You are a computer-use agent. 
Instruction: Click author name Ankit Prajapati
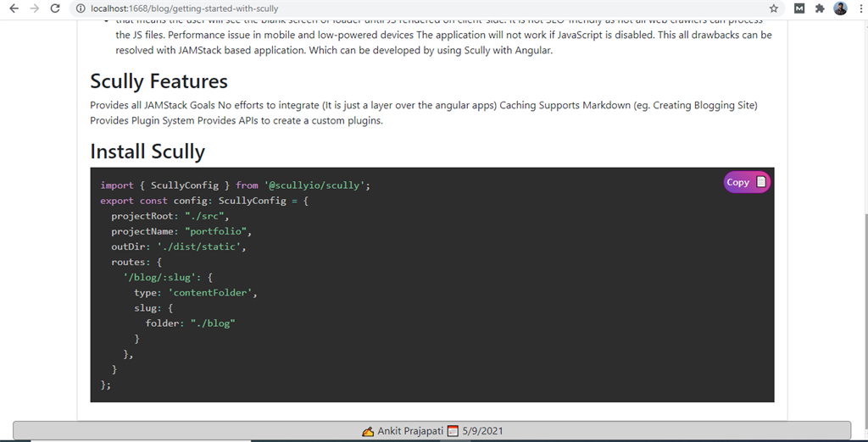tap(410, 430)
